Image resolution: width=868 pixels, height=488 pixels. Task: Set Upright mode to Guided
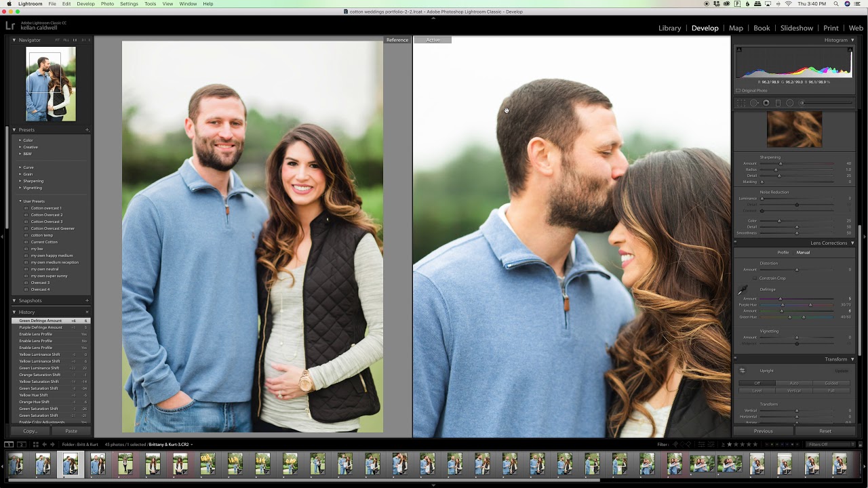pyautogui.click(x=831, y=384)
